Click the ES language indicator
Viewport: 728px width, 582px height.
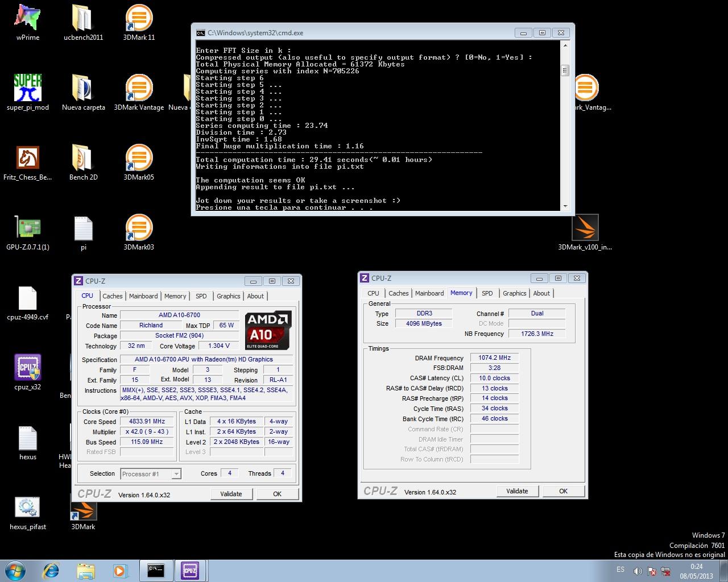tap(620, 569)
